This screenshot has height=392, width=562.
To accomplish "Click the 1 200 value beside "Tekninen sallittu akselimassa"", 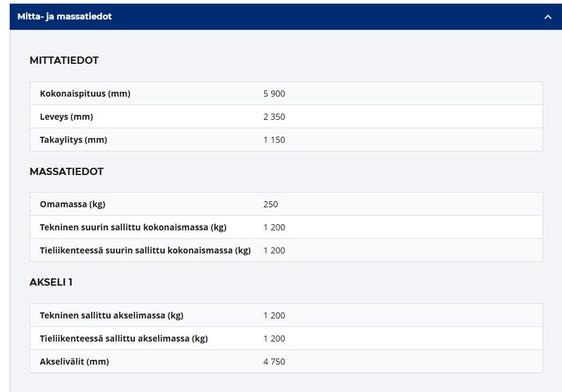I will (x=274, y=315).
